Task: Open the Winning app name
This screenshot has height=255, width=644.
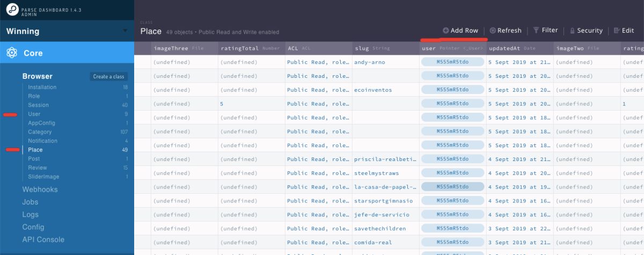Action: (x=23, y=31)
